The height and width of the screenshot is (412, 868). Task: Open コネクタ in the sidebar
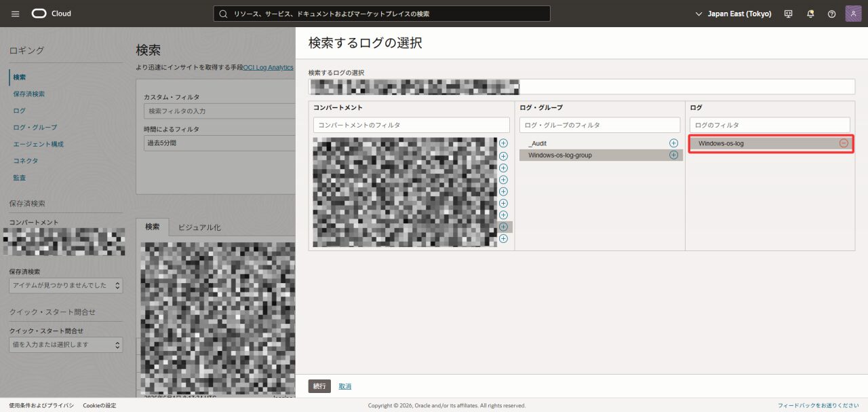point(26,161)
